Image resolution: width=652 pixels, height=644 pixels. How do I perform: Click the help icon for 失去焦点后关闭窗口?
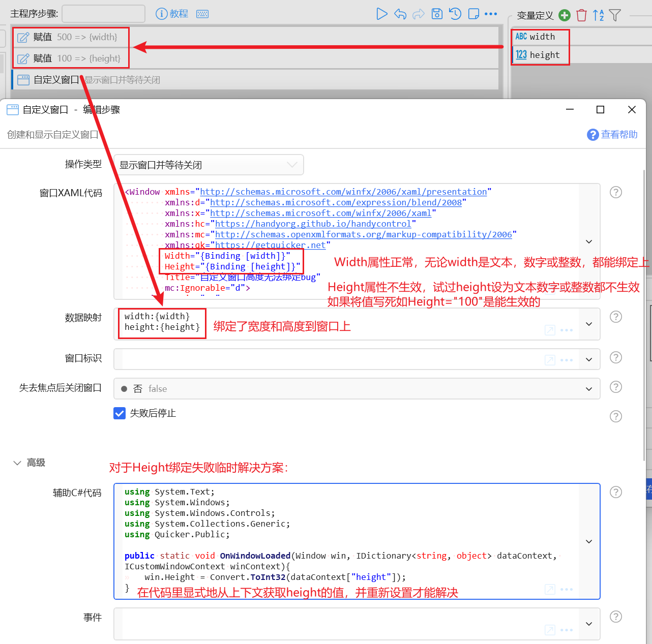(616, 387)
